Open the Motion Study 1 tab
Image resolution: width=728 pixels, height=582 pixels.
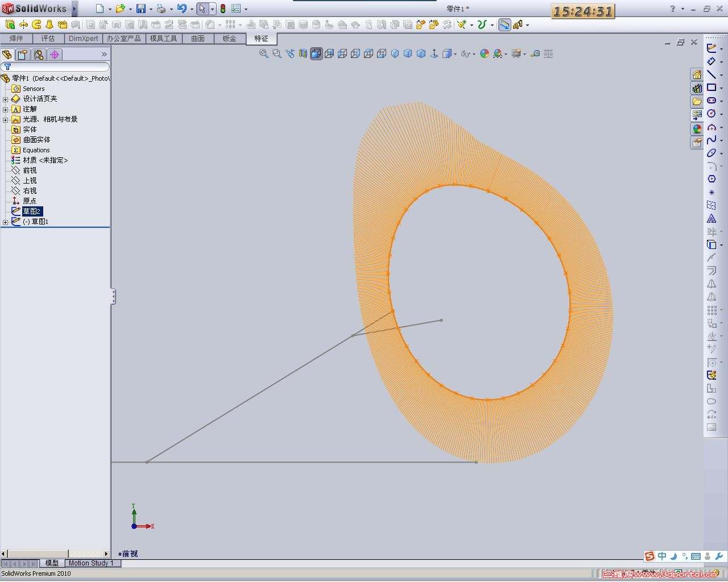(91, 563)
